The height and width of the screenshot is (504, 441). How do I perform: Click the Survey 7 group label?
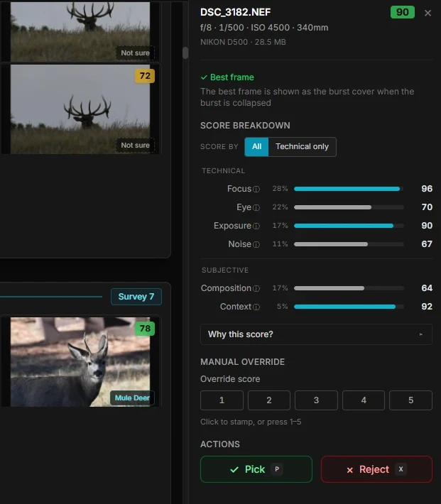point(136,297)
